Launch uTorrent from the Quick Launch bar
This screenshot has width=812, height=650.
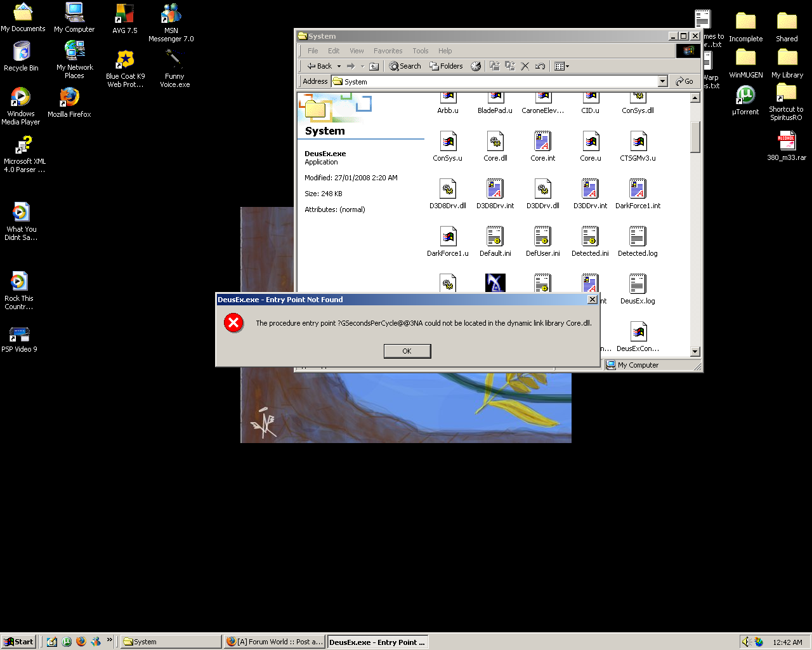click(x=67, y=642)
